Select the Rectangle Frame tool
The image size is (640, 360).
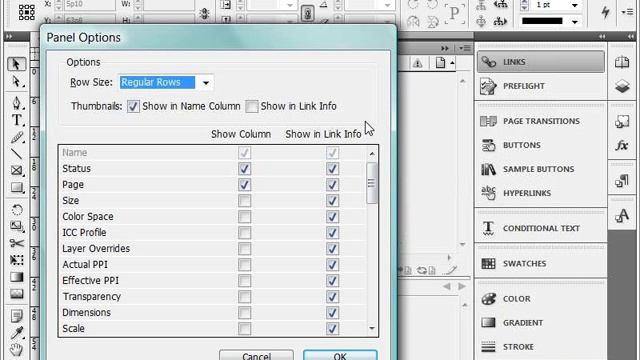tap(16, 170)
